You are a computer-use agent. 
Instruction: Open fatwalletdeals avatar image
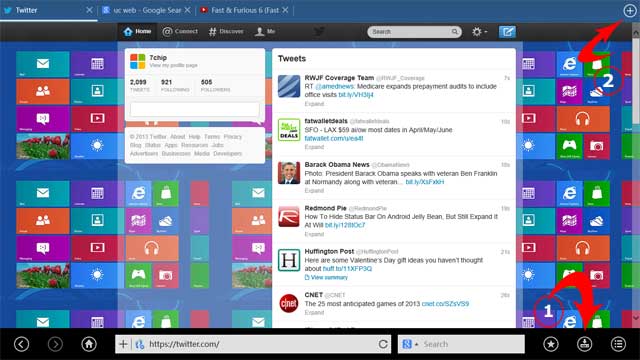point(289,129)
